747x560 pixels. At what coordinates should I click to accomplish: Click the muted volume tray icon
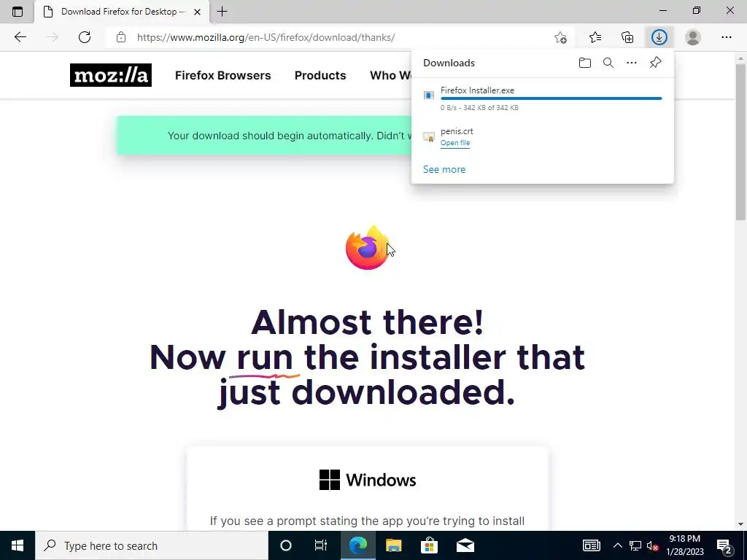pos(653,545)
